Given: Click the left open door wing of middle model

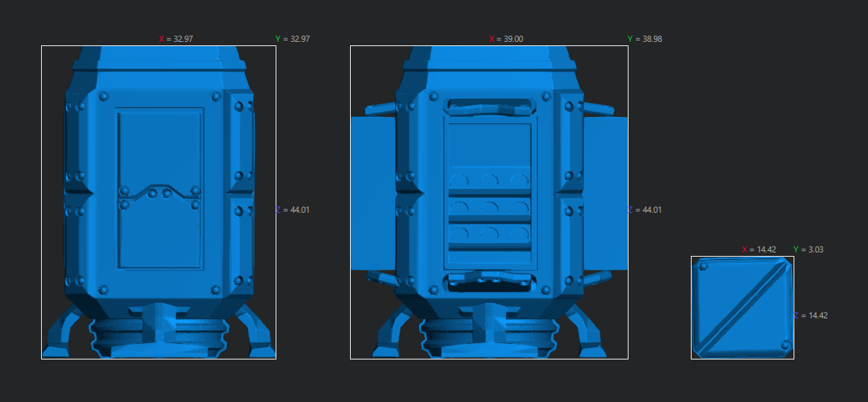Looking at the screenshot, I should coord(373,193).
